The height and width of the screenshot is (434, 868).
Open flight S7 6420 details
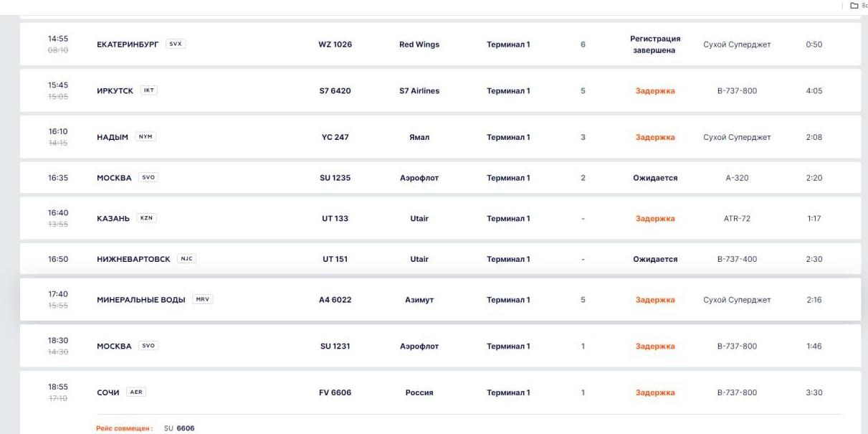point(335,91)
